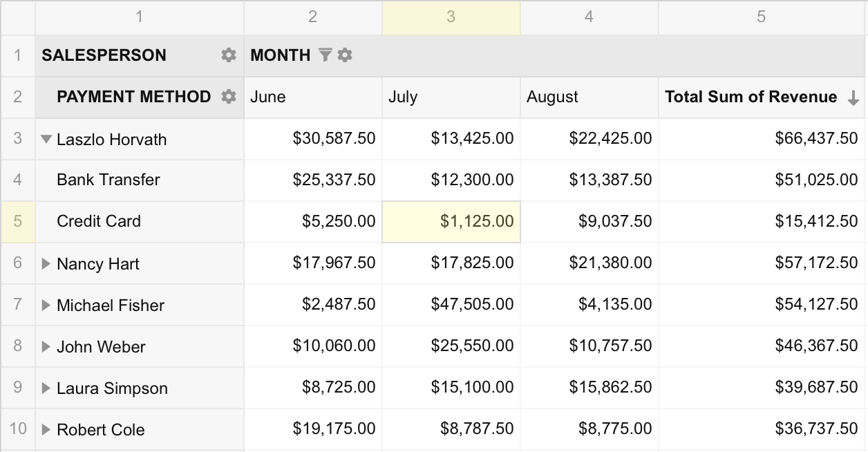
Task: Select the Bank Transfer total cell $51,025.00
Action: tap(762, 180)
